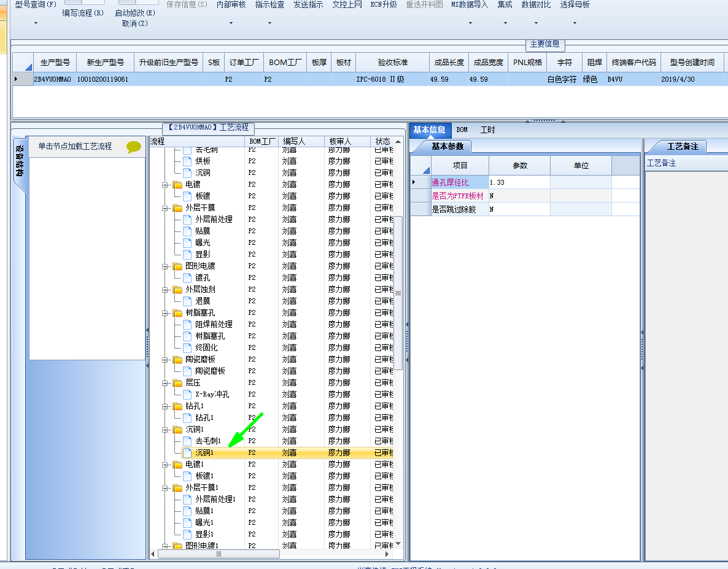Viewport: 728px width, 569px height.
Task: Select the 基本参数 sub-tab
Action: (x=447, y=146)
